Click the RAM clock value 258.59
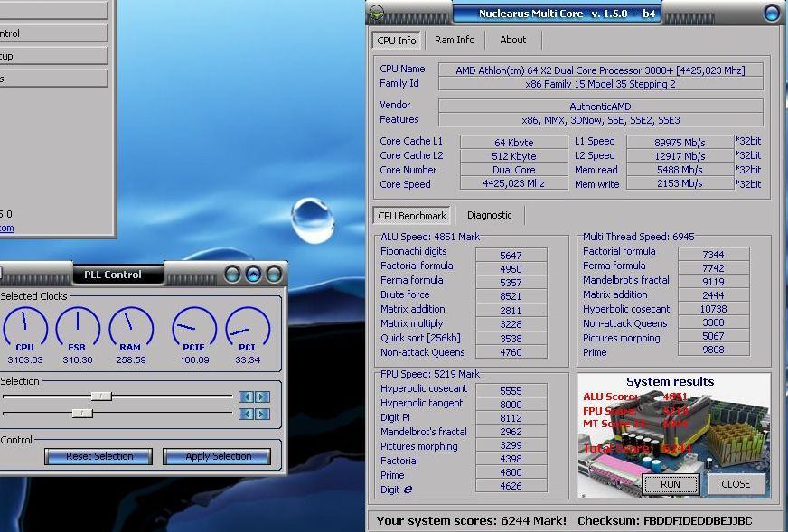The image size is (788, 532). point(131,359)
